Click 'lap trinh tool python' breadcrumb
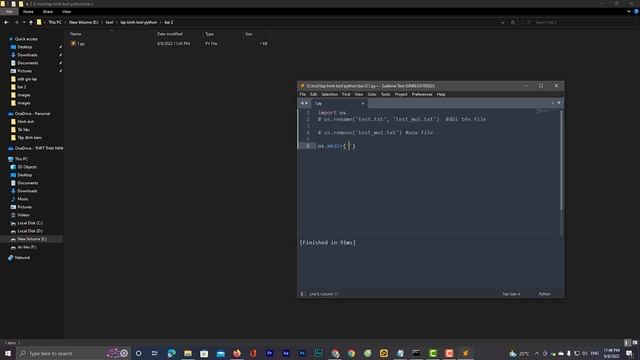The height and width of the screenshot is (360, 640). 139,22
